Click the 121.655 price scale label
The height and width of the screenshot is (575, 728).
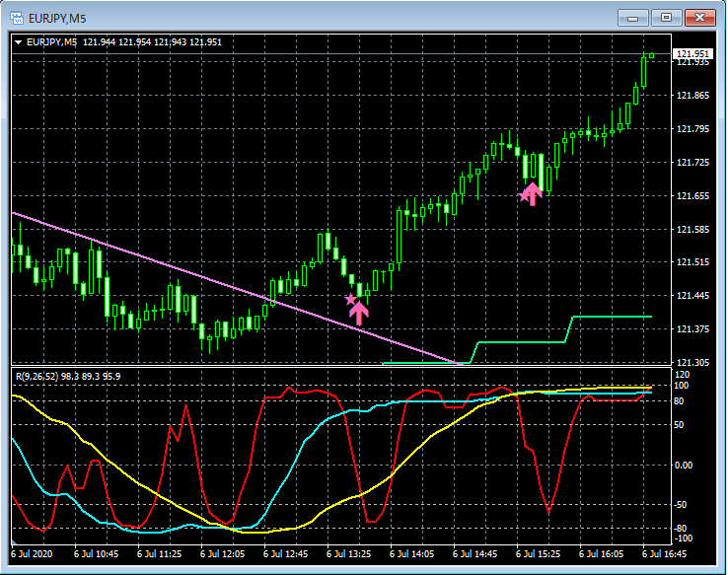click(x=692, y=196)
